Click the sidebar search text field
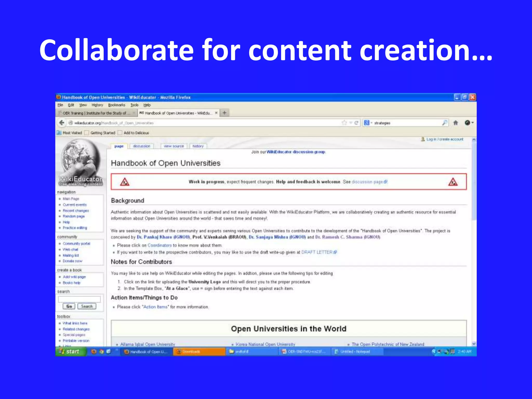532x399 pixels. click(x=79, y=299)
